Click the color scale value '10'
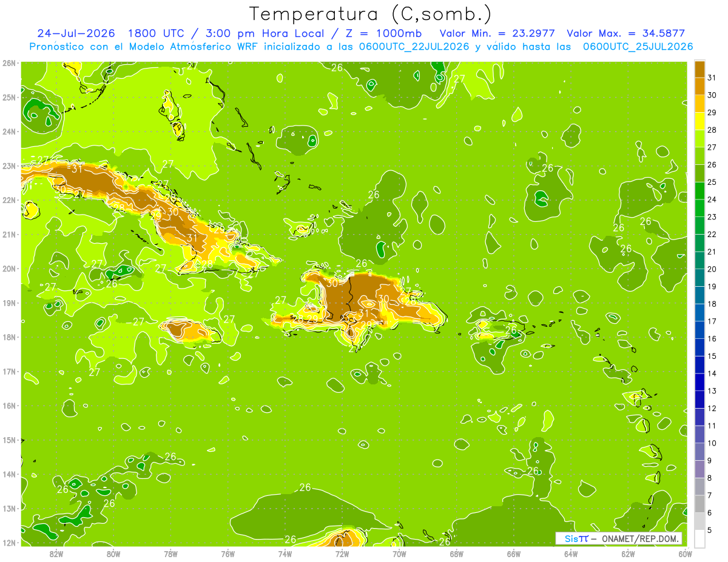 (x=712, y=443)
